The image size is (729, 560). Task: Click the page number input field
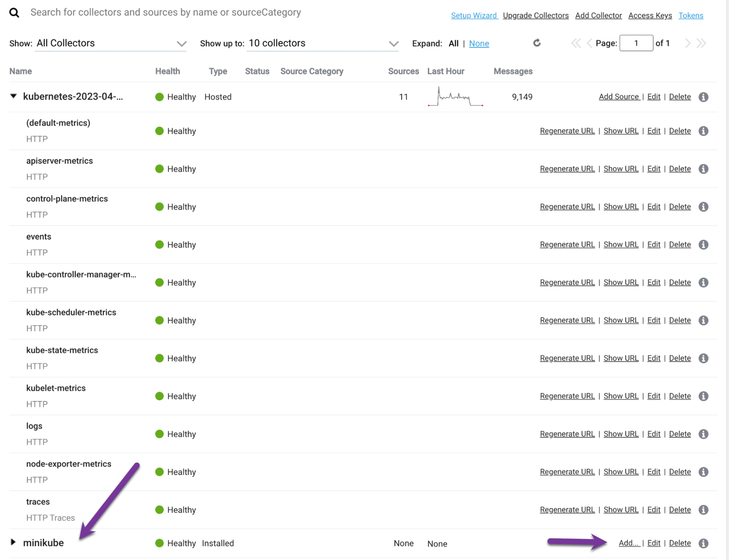636,43
